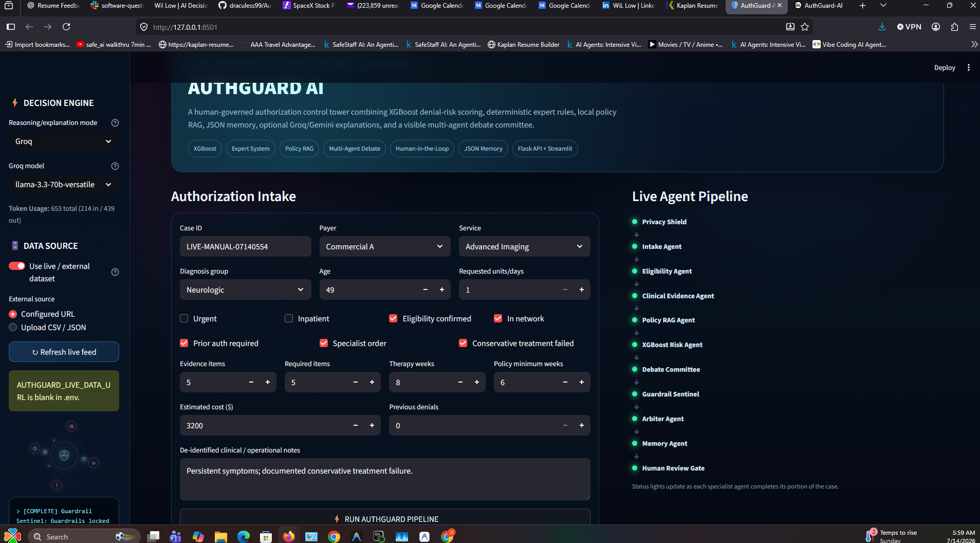Open the browser extensions puzzle icon

coord(954,27)
